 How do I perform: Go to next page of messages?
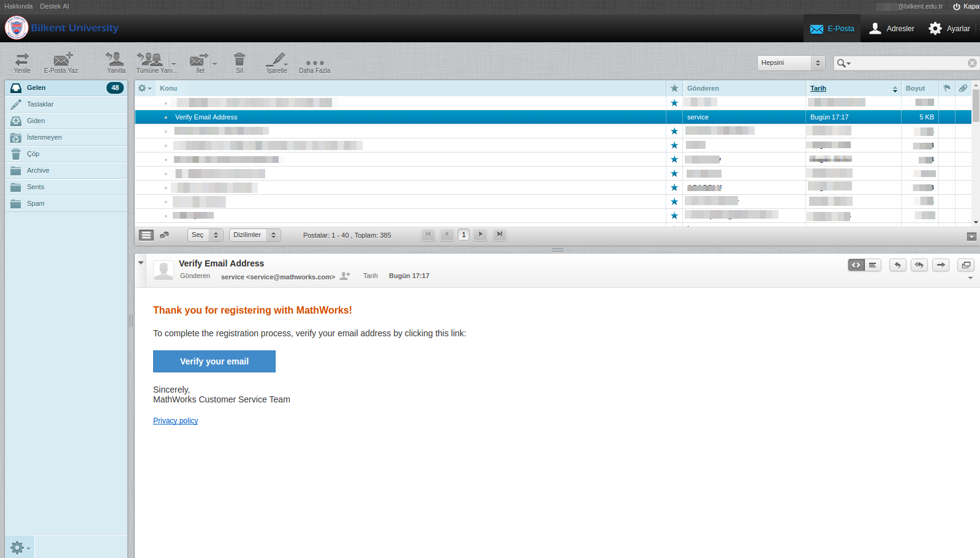click(481, 235)
